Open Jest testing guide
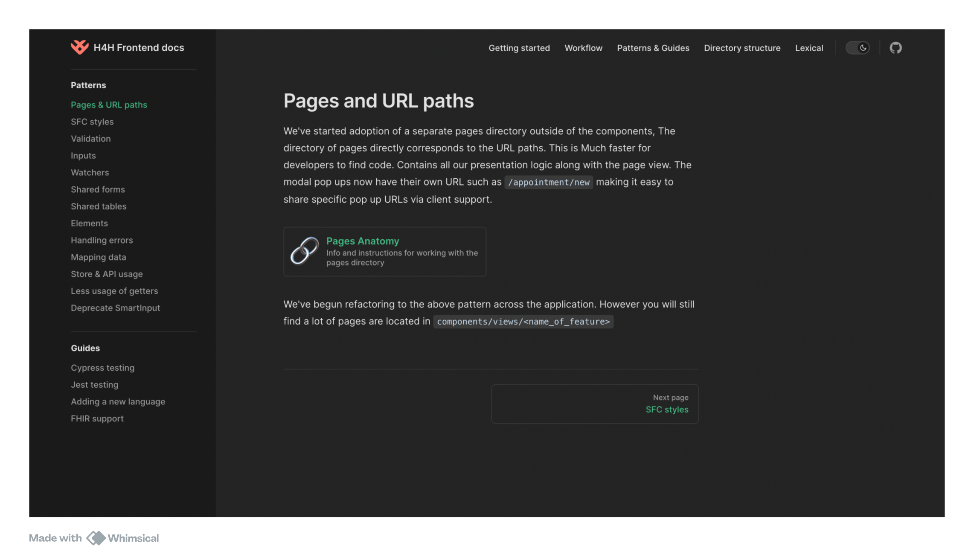This screenshot has height=560, width=974. coord(94,385)
